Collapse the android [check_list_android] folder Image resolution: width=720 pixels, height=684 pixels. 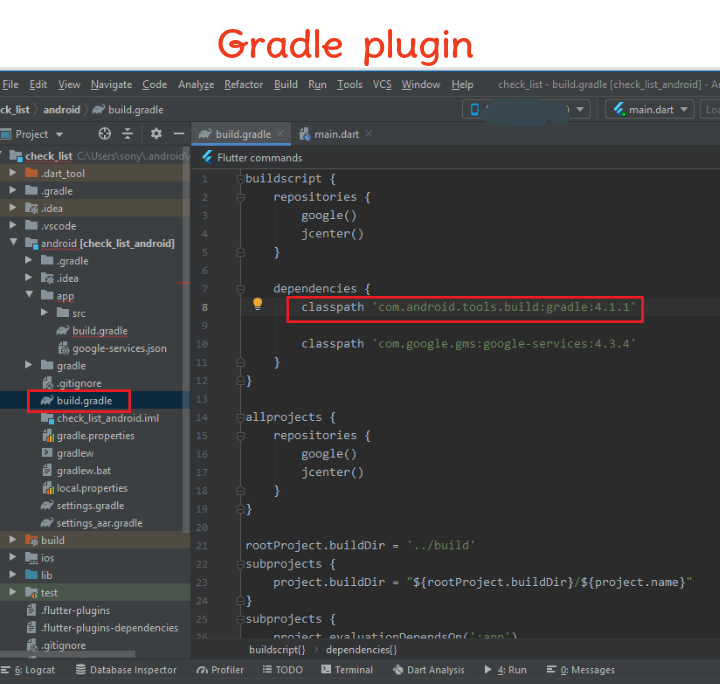coord(13,242)
